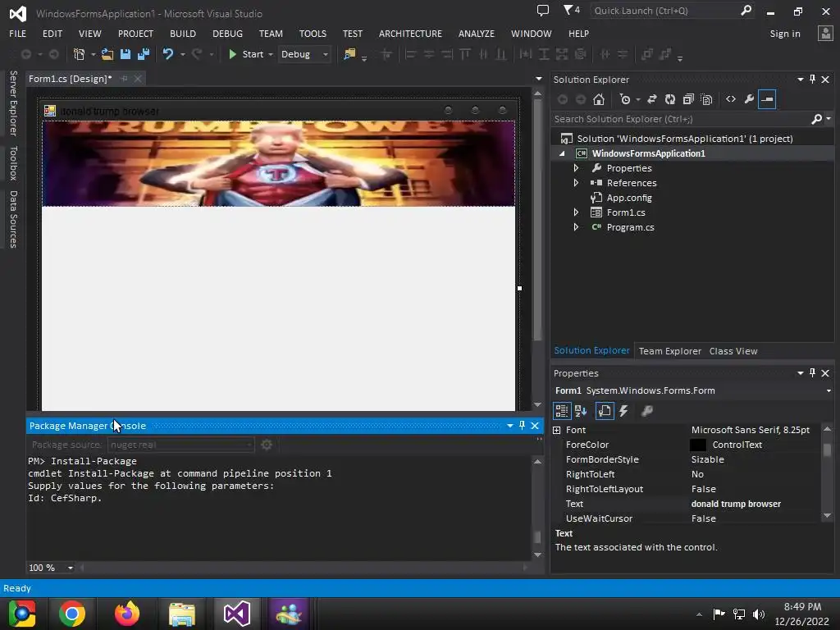Open the Form1 object selector dropdown
This screenshot has width=840, height=630.
829,390
